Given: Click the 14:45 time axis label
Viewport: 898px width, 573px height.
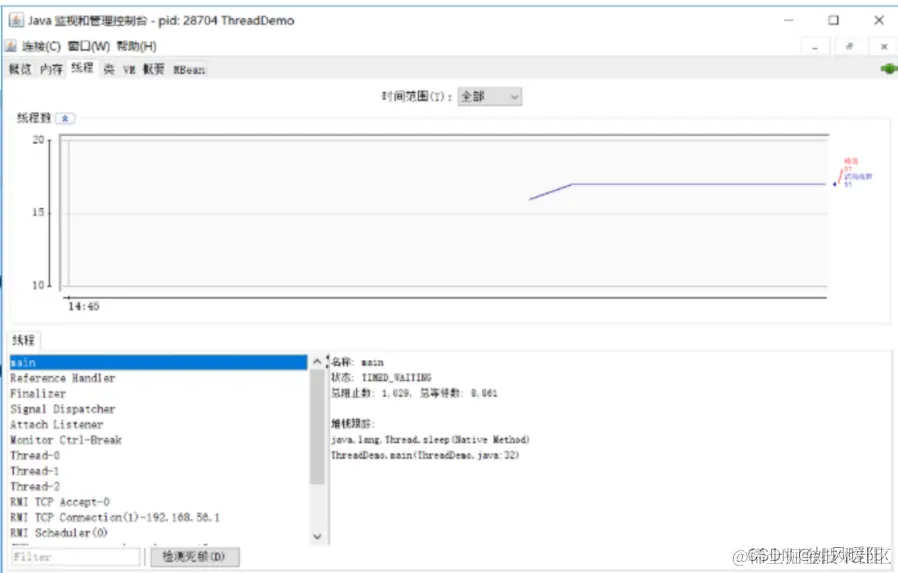Looking at the screenshot, I should tap(84, 307).
